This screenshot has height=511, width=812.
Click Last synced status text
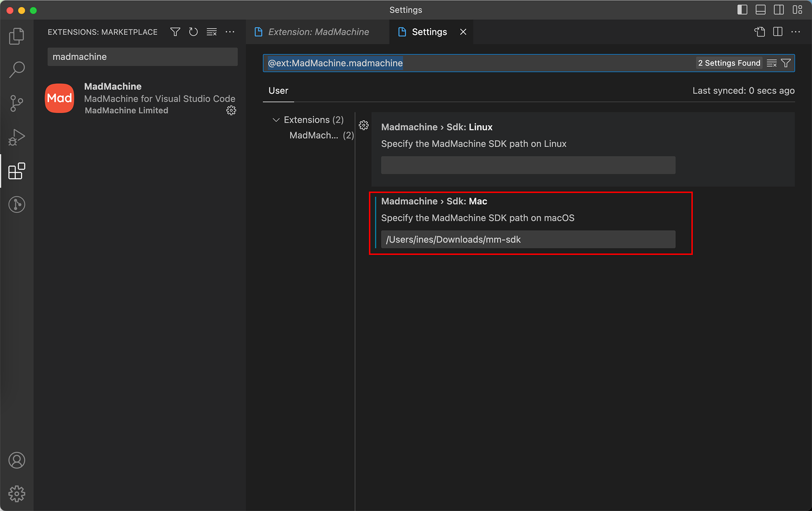coord(743,90)
